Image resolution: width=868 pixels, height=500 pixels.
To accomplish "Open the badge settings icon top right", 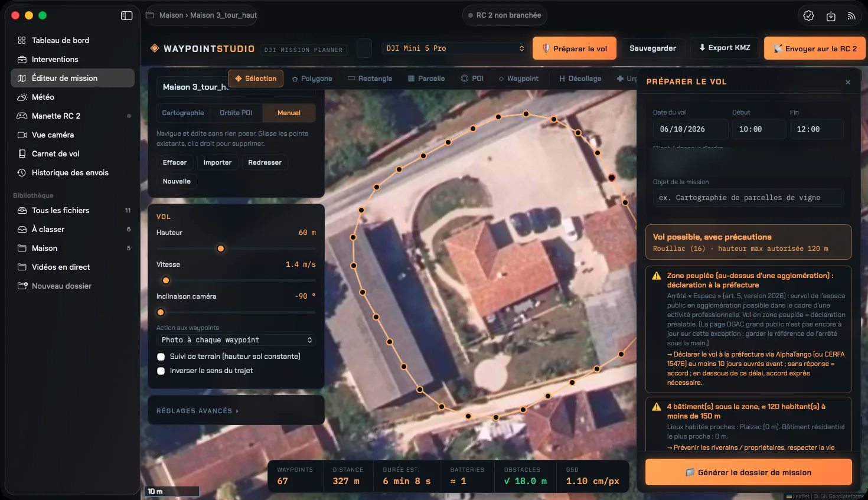I will [x=809, y=16].
